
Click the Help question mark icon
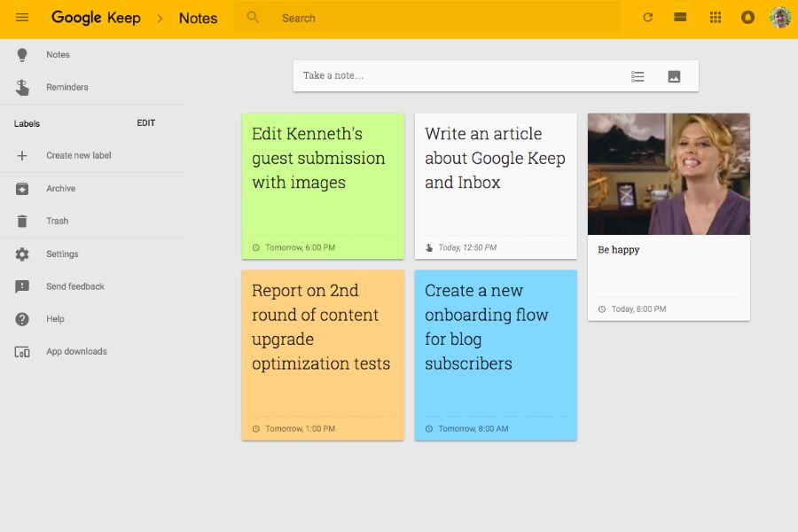[22, 319]
